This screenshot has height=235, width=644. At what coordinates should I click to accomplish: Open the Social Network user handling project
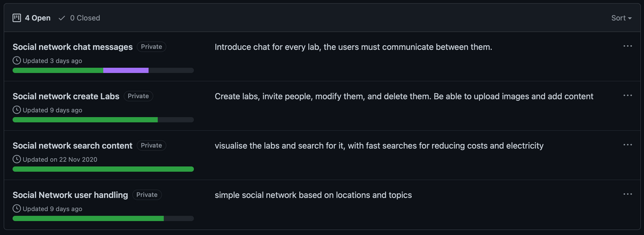70,195
